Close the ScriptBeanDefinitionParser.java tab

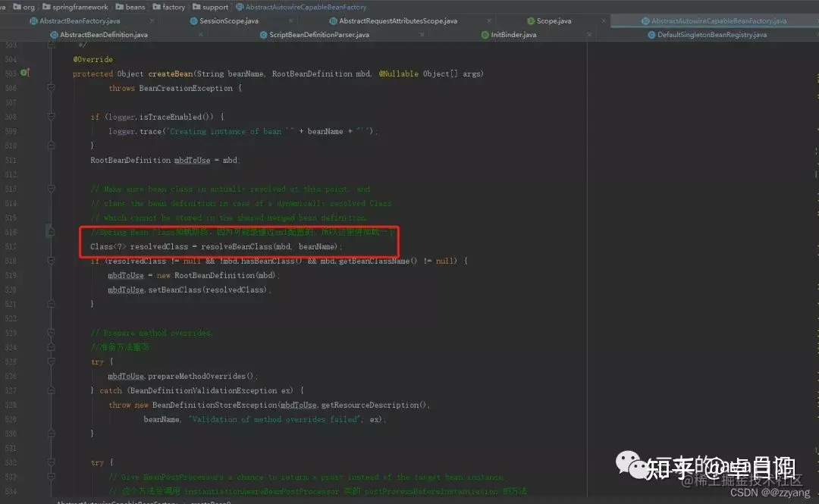tap(422, 35)
